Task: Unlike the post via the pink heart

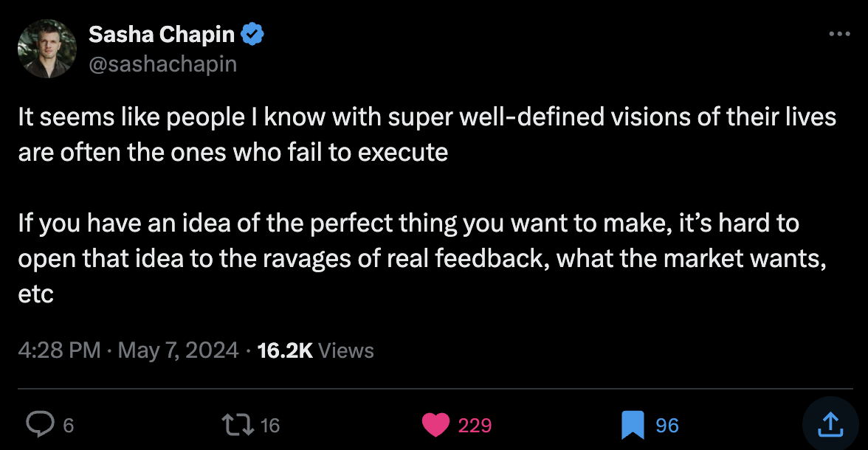Action: coord(435,424)
